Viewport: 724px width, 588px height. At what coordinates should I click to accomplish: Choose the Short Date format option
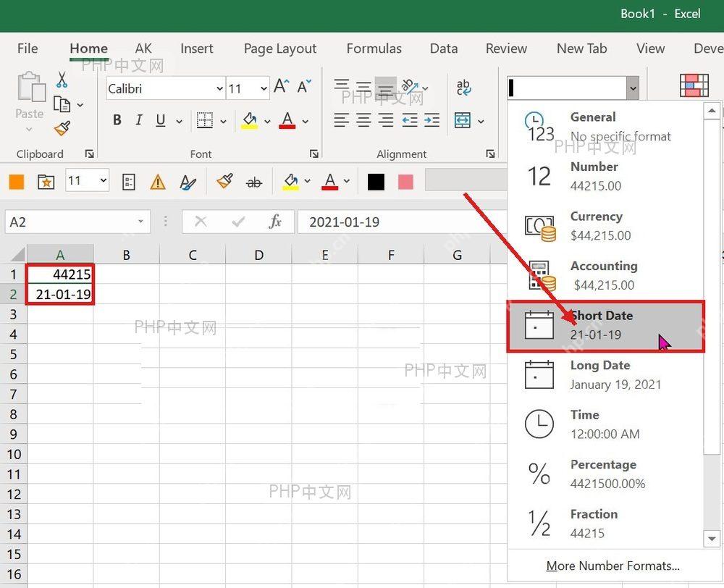click(x=606, y=326)
